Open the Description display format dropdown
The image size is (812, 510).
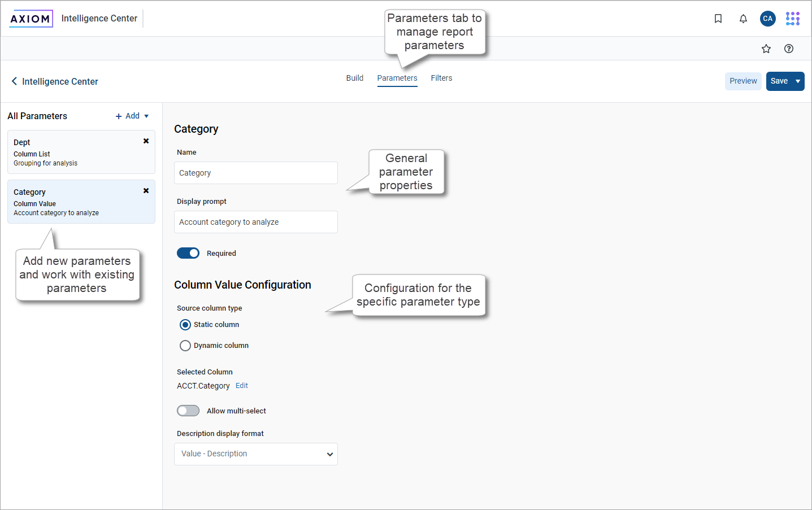[x=255, y=454]
